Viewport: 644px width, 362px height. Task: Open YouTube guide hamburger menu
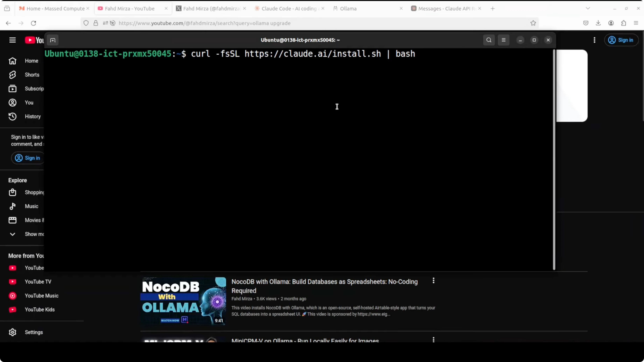(12, 40)
